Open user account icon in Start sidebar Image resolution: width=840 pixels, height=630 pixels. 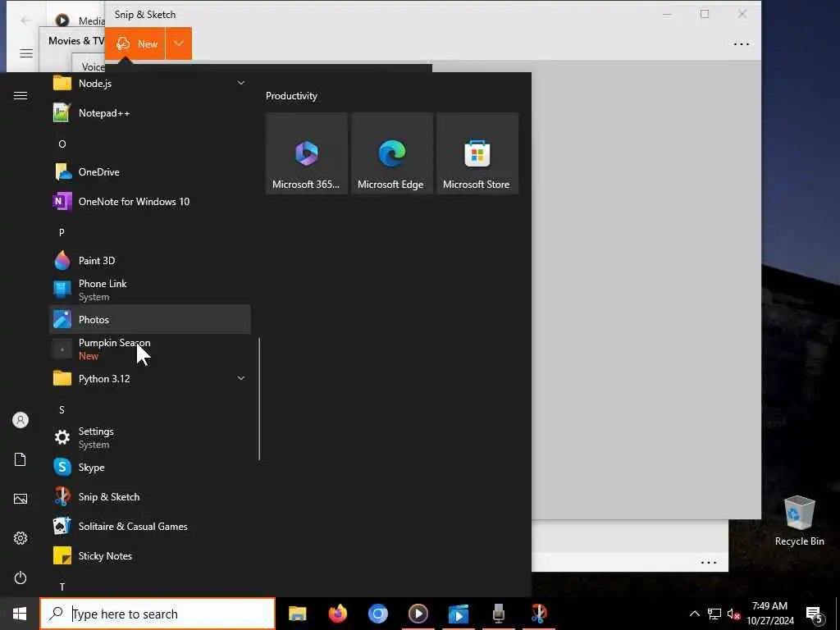(x=21, y=420)
